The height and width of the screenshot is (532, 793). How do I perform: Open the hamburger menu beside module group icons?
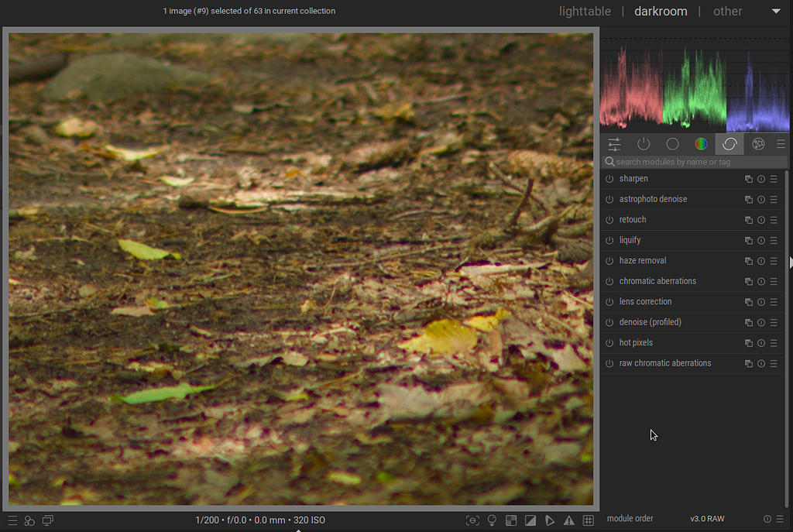point(781,143)
